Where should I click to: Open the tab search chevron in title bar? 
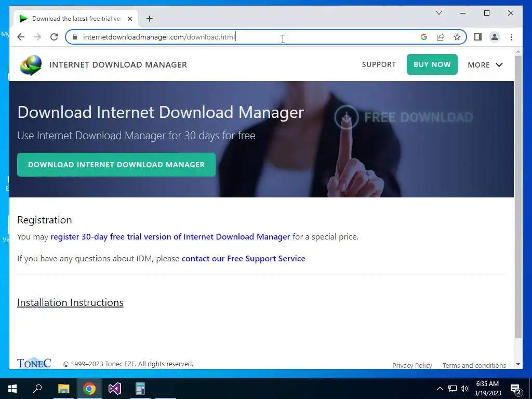439,13
